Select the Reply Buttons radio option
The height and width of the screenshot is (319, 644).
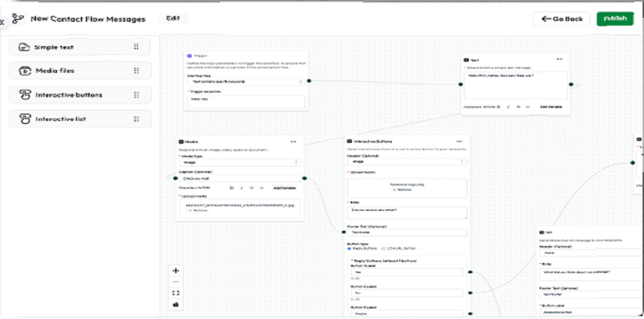349,248
